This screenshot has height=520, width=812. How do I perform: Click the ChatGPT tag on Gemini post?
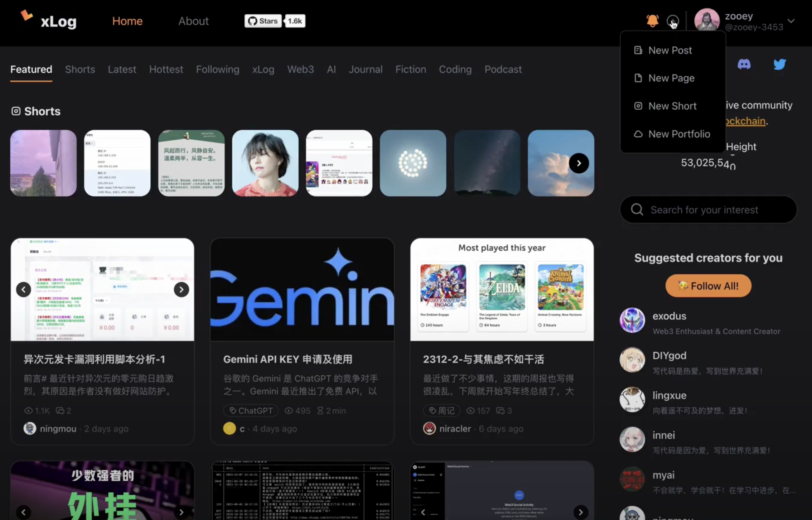[251, 410]
